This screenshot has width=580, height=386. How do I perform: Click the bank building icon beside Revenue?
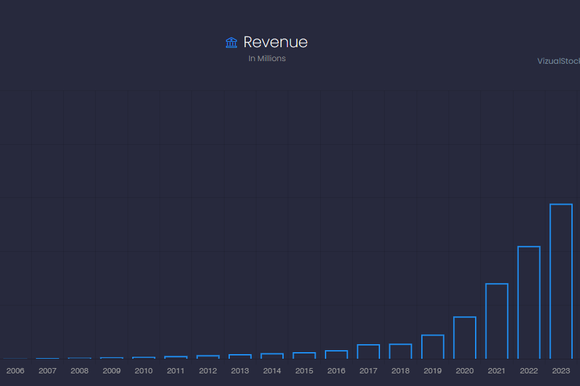click(x=232, y=43)
